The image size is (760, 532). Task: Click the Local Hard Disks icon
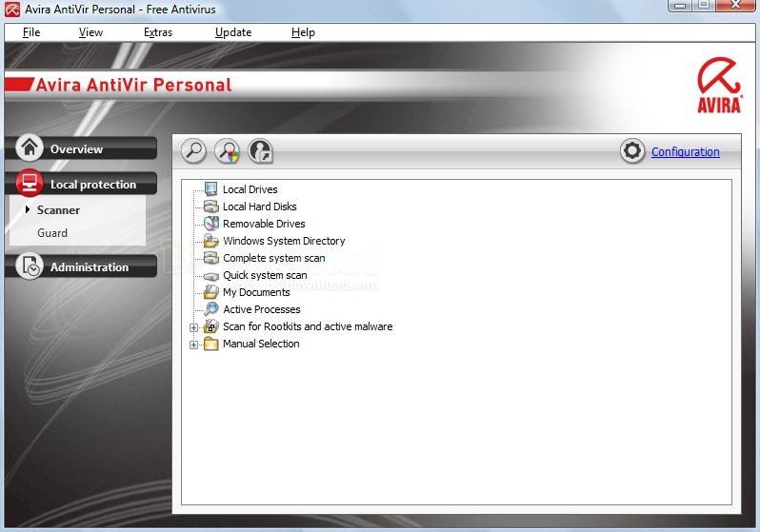pyautogui.click(x=210, y=207)
